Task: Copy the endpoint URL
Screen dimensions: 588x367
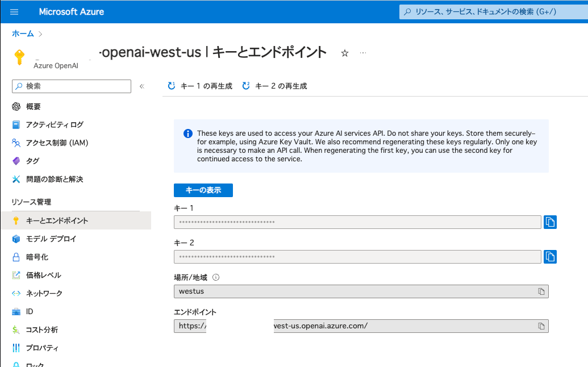Action: coord(541,326)
